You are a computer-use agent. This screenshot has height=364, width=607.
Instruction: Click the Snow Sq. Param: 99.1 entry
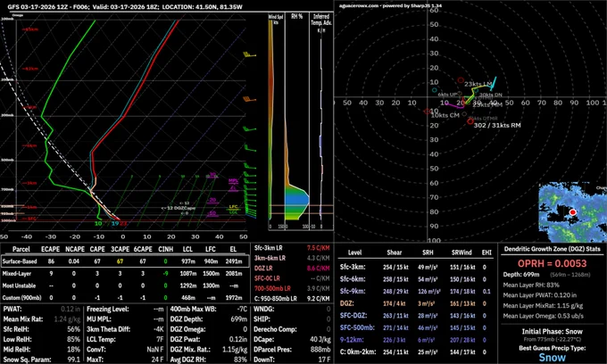[x=42, y=360]
